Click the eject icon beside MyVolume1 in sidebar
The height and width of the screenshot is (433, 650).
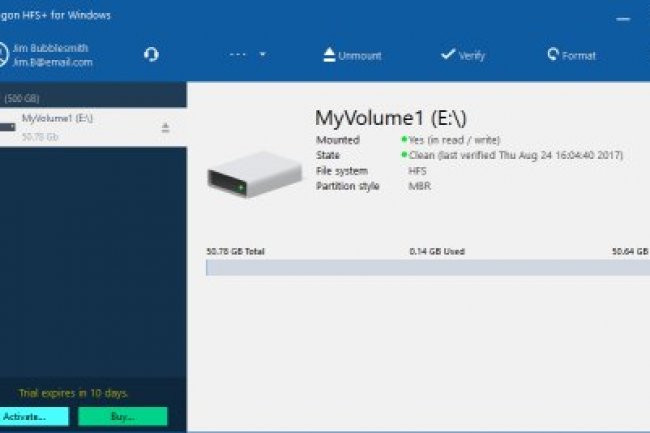pos(165,127)
